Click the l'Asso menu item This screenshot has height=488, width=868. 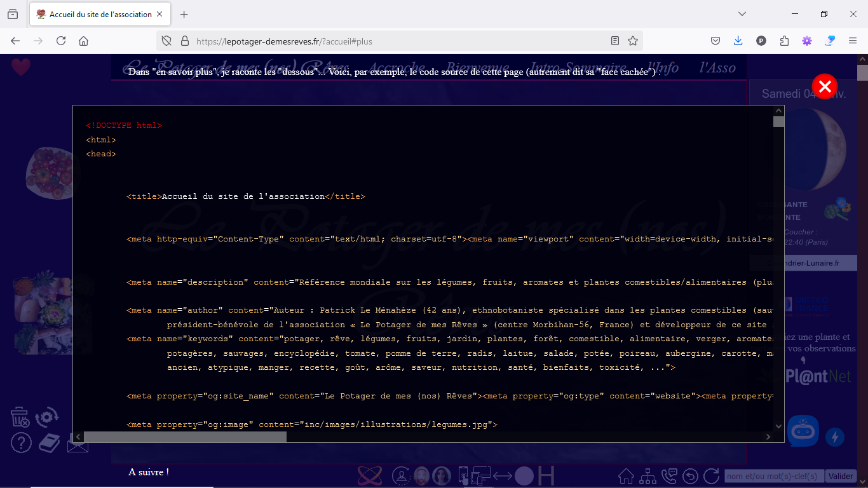[718, 67]
